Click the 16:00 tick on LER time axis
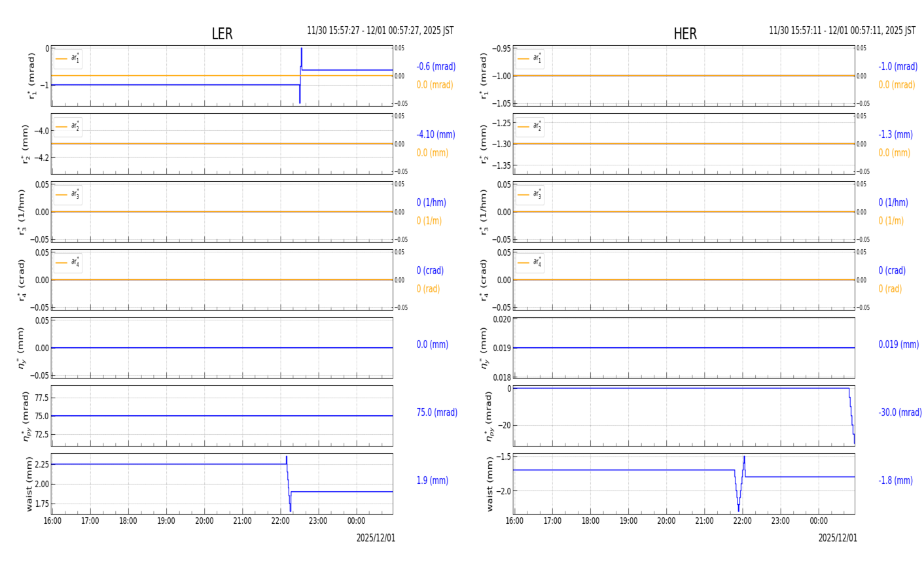 [x=52, y=521]
